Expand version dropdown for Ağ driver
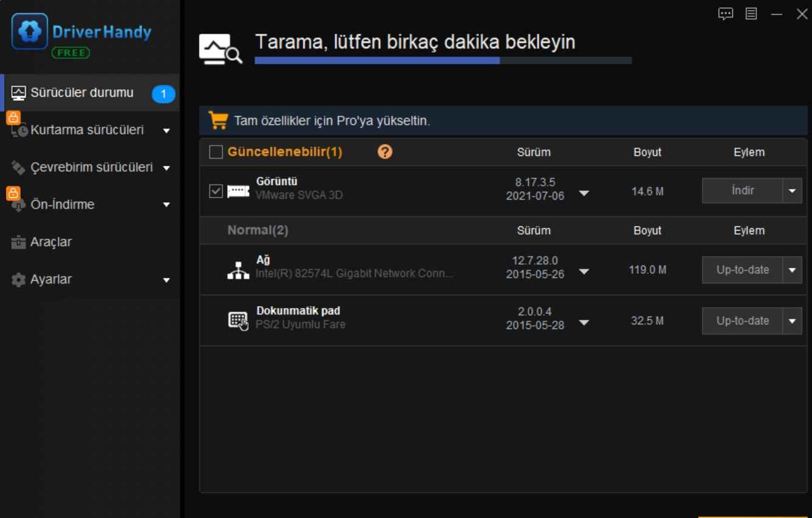The image size is (812, 518). tap(584, 271)
